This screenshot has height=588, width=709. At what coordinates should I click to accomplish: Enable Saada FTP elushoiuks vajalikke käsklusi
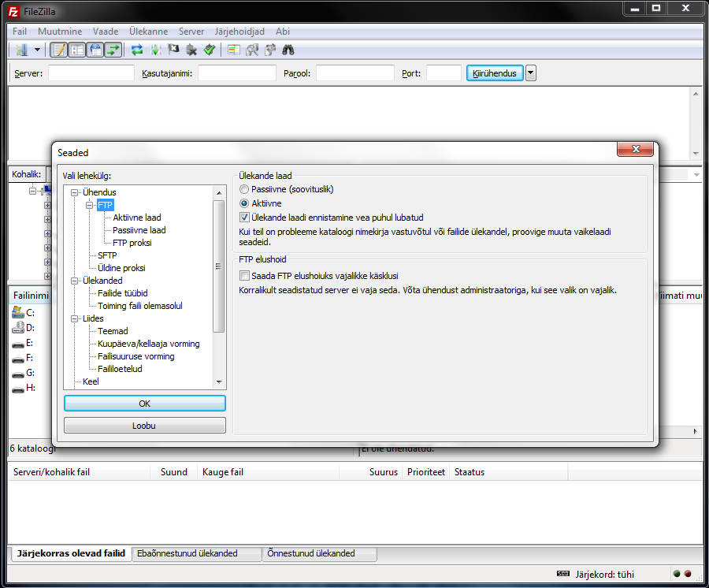click(x=245, y=275)
